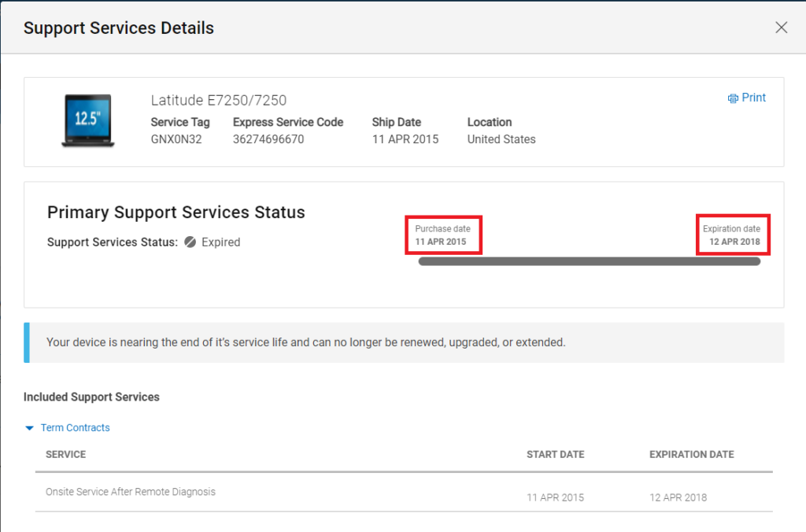Click the Expiration date 12 APR 2018 box
Screen dimensions: 806x532
(733, 235)
